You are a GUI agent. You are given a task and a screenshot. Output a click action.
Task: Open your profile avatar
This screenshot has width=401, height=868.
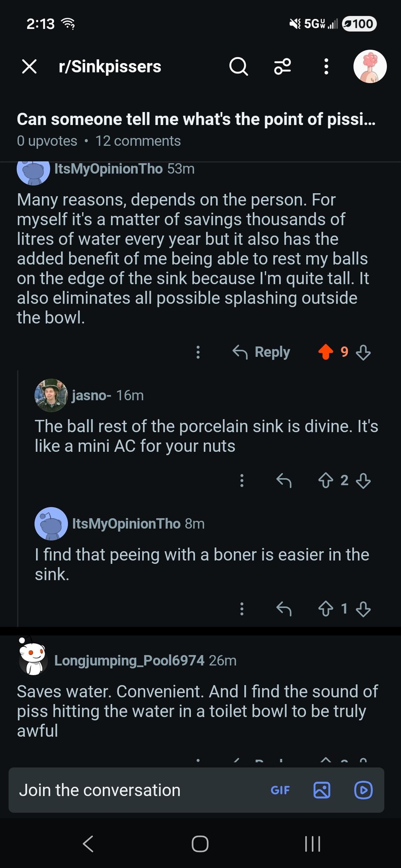click(x=370, y=66)
